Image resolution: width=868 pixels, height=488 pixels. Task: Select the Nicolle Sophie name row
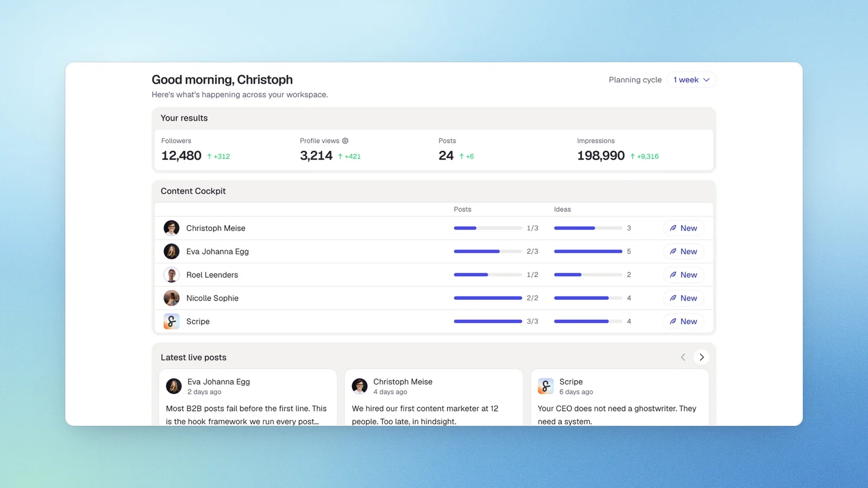212,298
